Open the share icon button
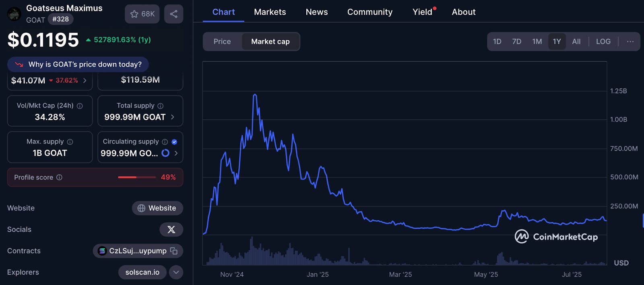The height and width of the screenshot is (285, 644). 174,14
